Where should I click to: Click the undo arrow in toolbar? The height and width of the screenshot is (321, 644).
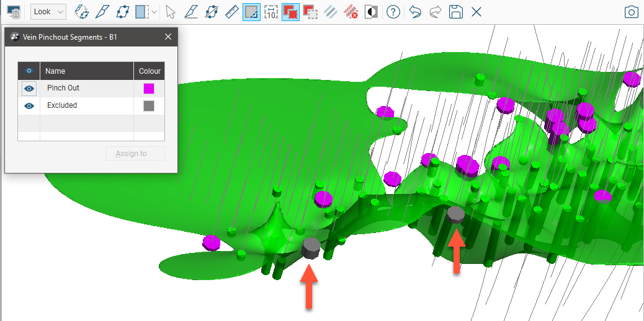click(x=416, y=12)
